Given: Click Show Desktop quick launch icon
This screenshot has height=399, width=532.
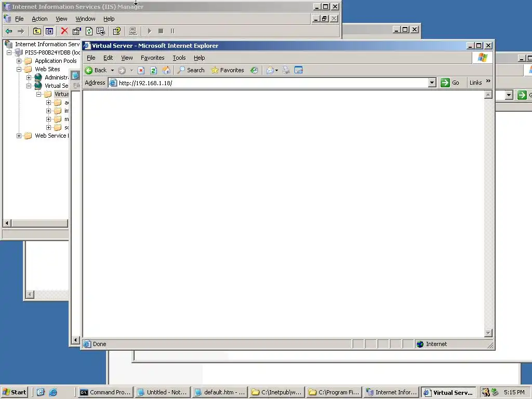Looking at the screenshot, I should [41, 392].
